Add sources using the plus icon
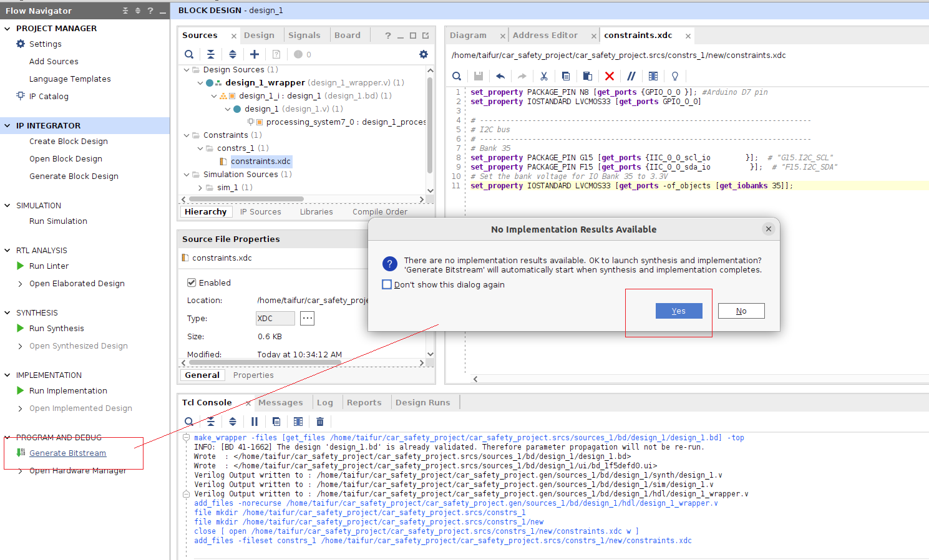Image resolution: width=929 pixels, height=560 pixels. 255,54
